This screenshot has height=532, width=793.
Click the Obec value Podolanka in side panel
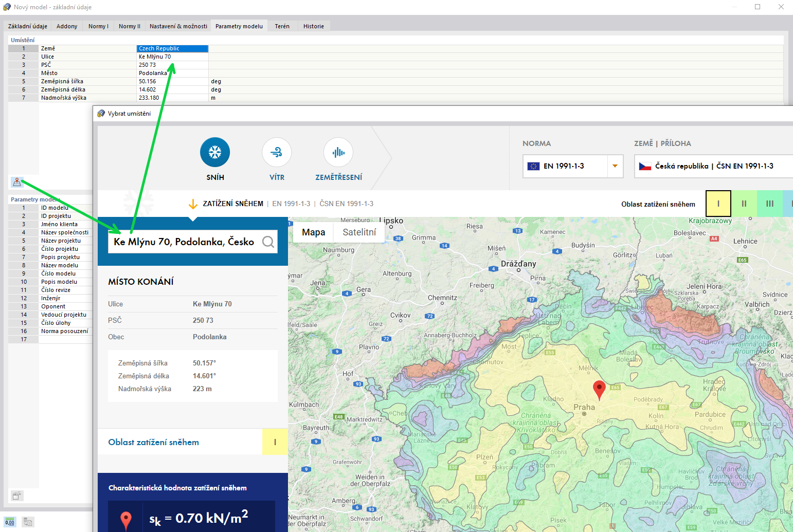tap(210, 337)
